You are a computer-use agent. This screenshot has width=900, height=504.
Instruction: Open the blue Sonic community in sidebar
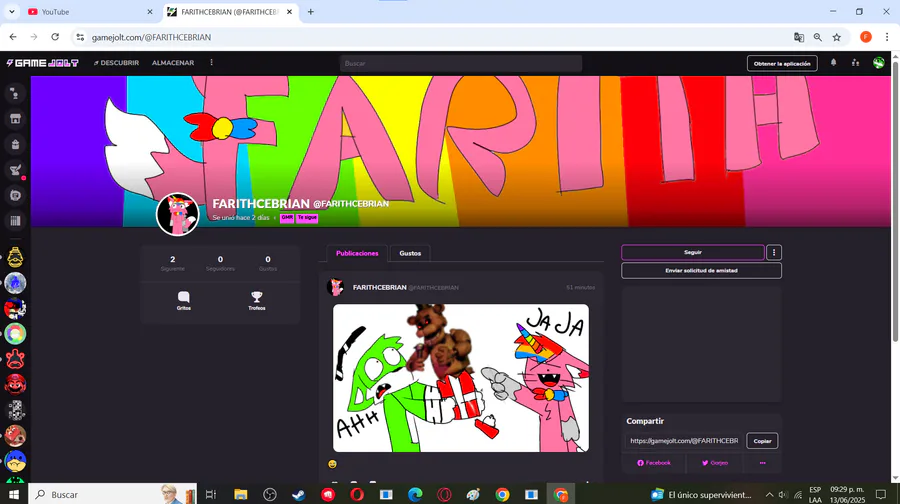point(15,283)
